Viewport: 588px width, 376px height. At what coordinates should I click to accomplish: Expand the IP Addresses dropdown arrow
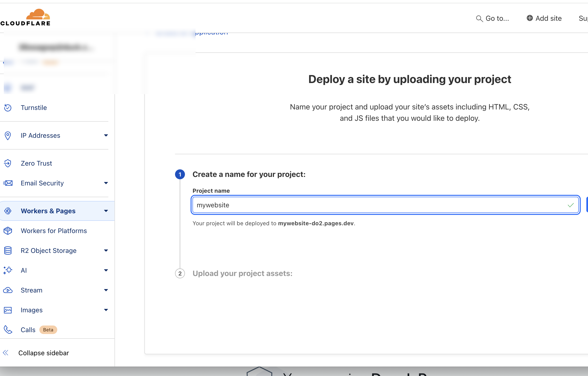point(106,135)
